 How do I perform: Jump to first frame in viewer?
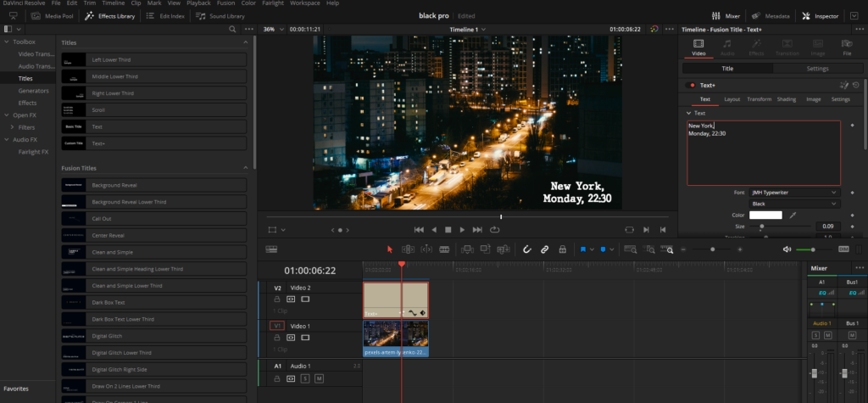tap(419, 229)
